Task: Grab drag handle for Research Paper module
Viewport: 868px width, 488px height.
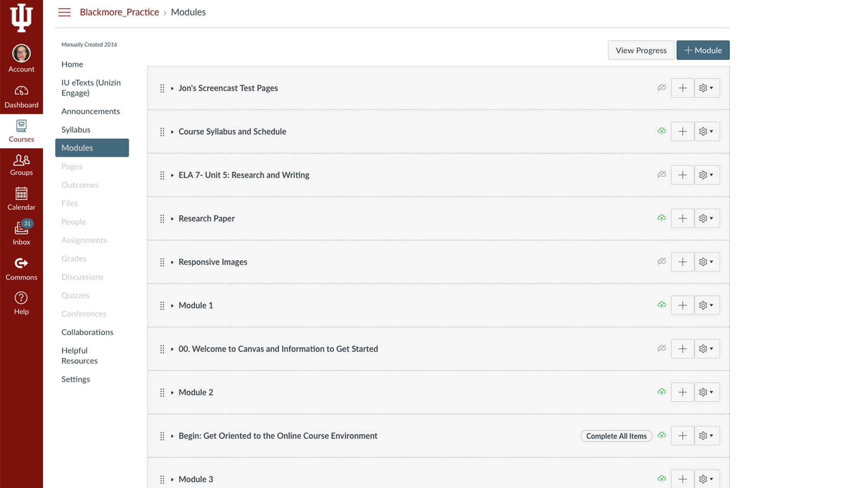Action: click(x=162, y=219)
